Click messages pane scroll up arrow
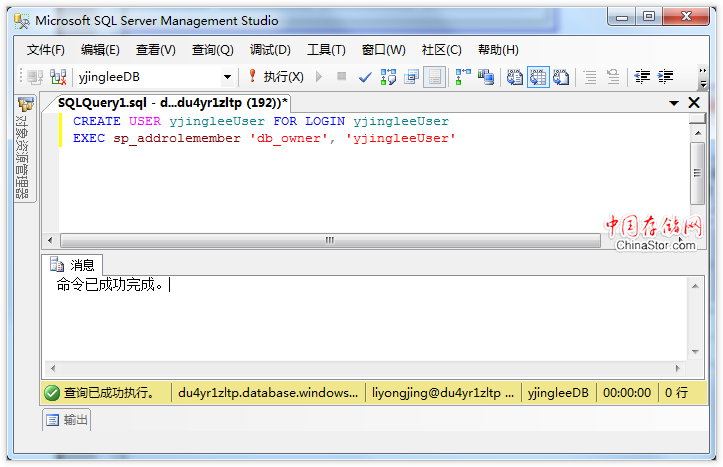This screenshot has width=723, height=467. pos(695,286)
